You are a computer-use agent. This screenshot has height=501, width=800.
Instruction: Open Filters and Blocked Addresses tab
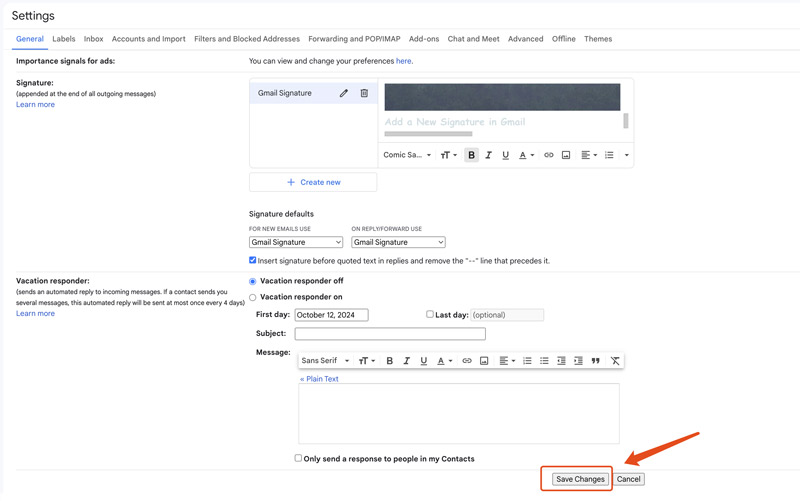point(247,39)
